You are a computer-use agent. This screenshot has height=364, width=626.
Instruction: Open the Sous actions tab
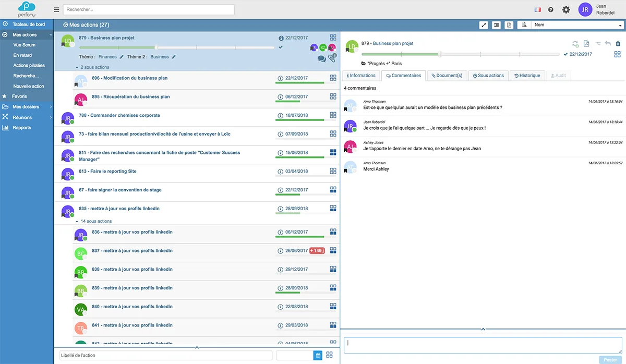click(488, 76)
